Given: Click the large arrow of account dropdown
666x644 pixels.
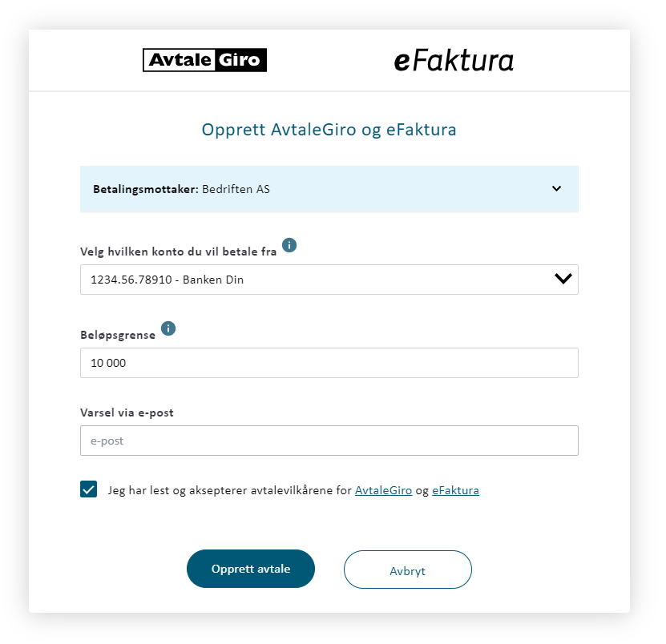Looking at the screenshot, I should (563, 279).
